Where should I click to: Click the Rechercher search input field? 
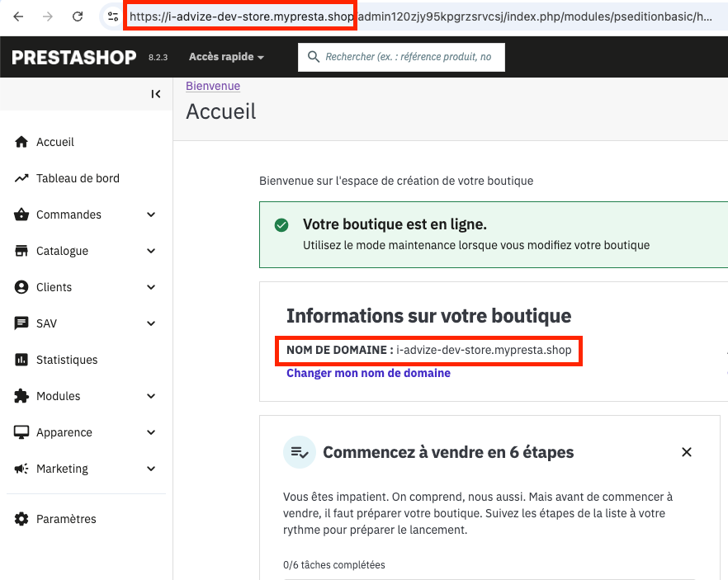[408, 57]
